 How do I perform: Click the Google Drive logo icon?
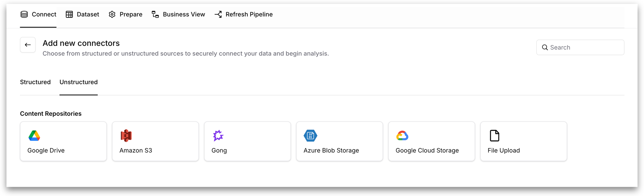point(34,136)
